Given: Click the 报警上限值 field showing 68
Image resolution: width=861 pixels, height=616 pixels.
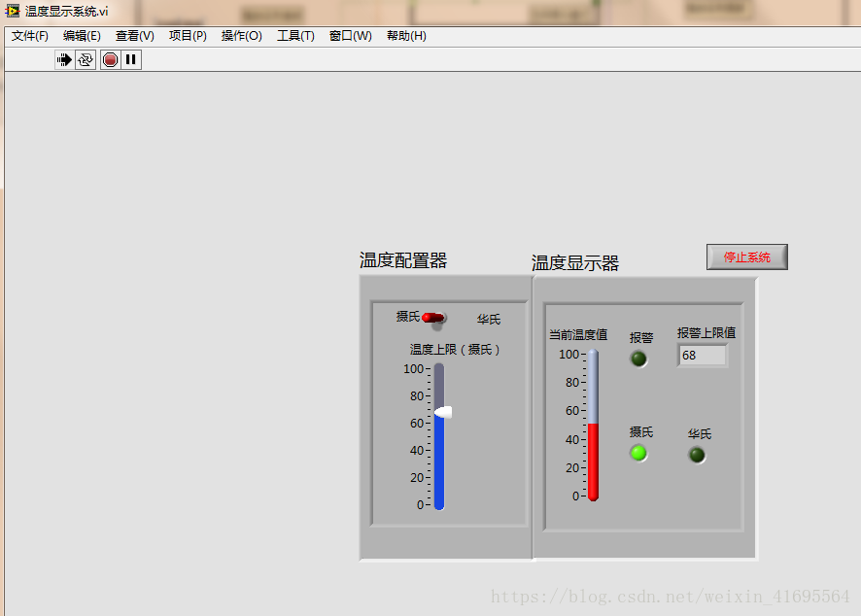Looking at the screenshot, I should pyautogui.click(x=703, y=356).
